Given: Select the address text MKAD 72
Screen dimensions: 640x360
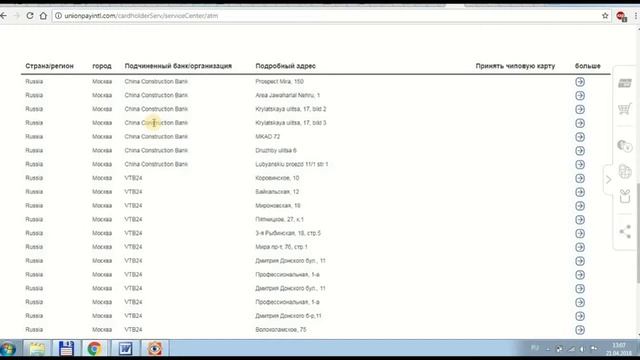Looking at the screenshot, I should (x=268, y=137).
